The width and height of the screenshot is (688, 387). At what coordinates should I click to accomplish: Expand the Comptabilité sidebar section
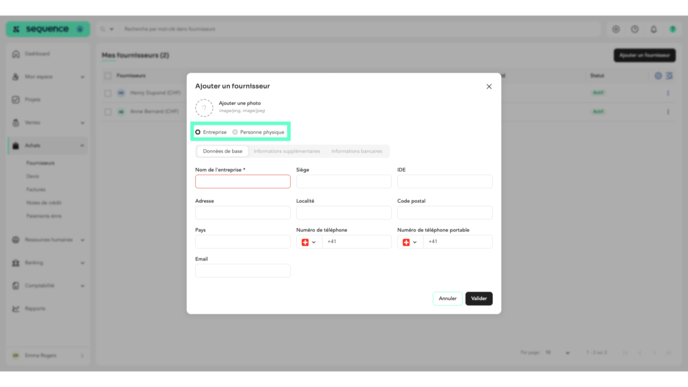coord(82,286)
